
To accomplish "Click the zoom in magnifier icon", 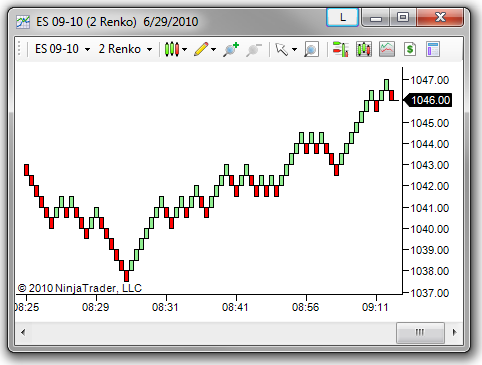I will 231,49.
